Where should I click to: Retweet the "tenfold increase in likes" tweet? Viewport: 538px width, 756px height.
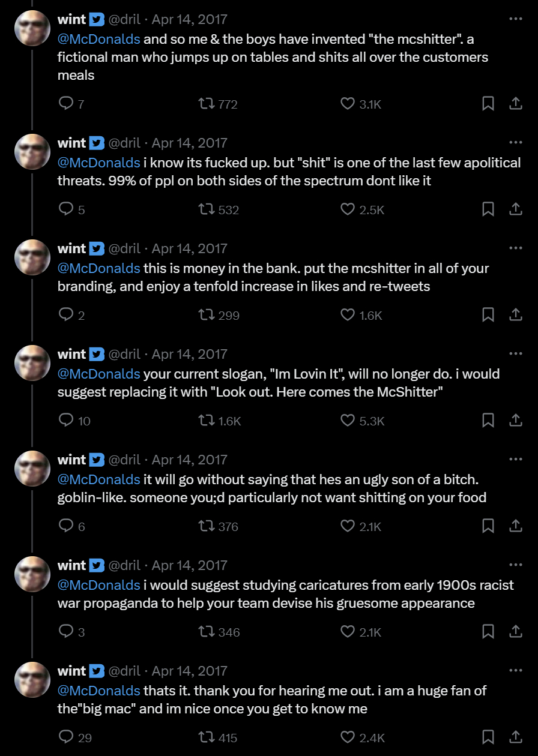click(207, 315)
